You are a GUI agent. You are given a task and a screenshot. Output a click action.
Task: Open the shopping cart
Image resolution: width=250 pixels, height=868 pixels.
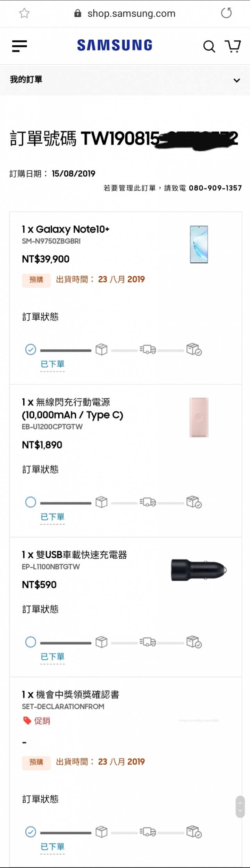pyautogui.click(x=233, y=46)
